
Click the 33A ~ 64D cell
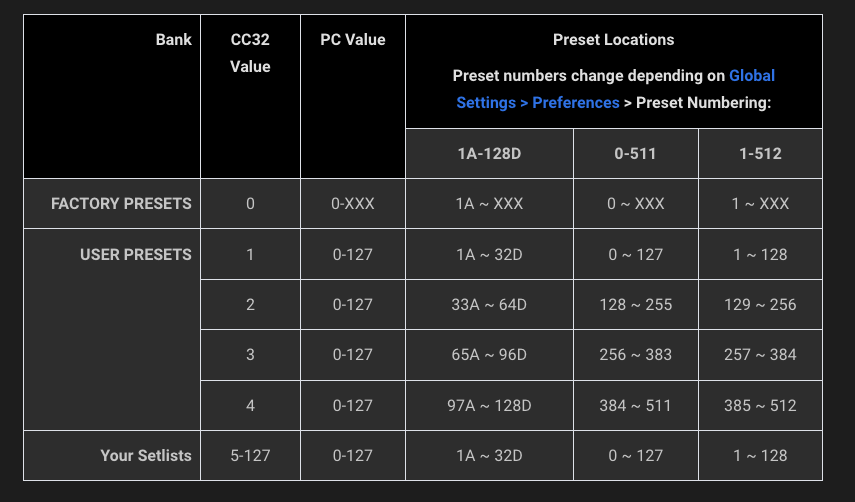pos(489,305)
